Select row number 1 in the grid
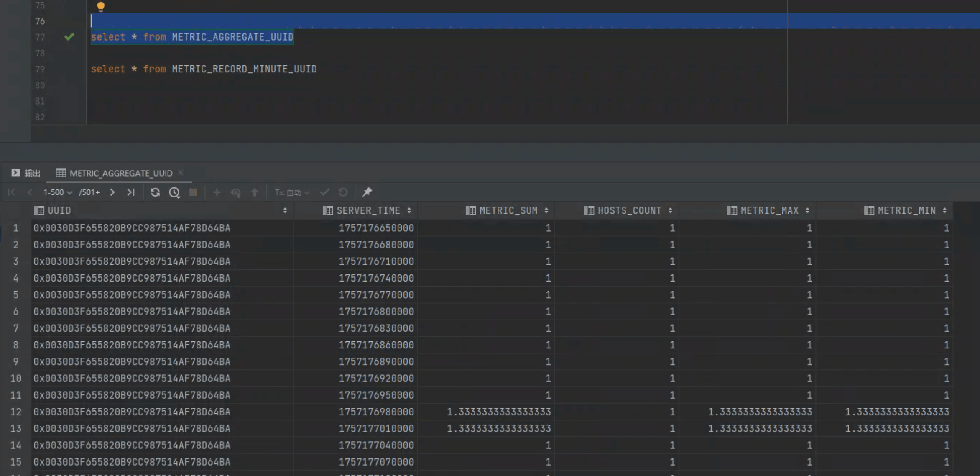 [15, 228]
